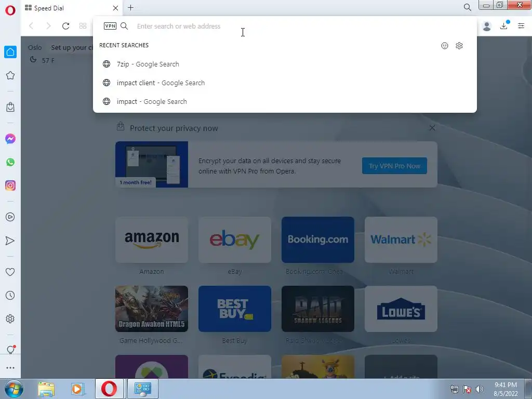
Task: Open the Lowe's speed dial tile
Action: coord(401,309)
